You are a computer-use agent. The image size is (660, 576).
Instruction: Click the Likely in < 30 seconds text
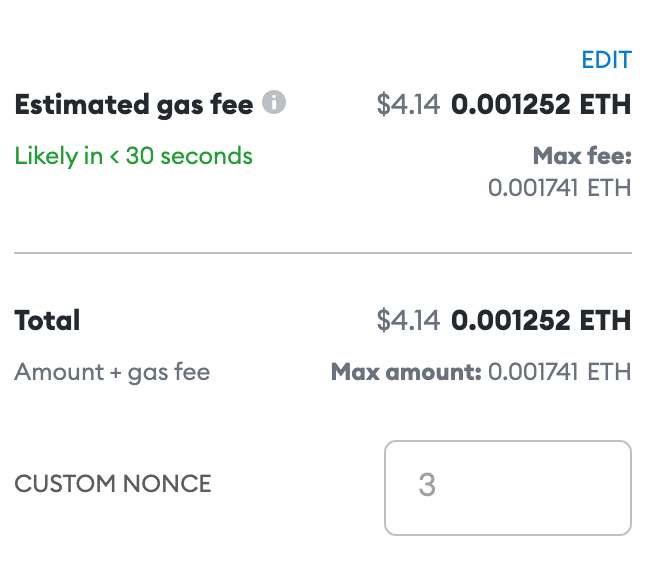(x=133, y=156)
